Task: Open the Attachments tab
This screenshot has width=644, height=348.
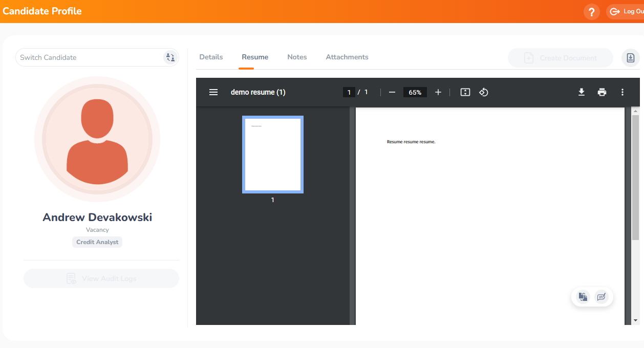Action: [347, 57]
